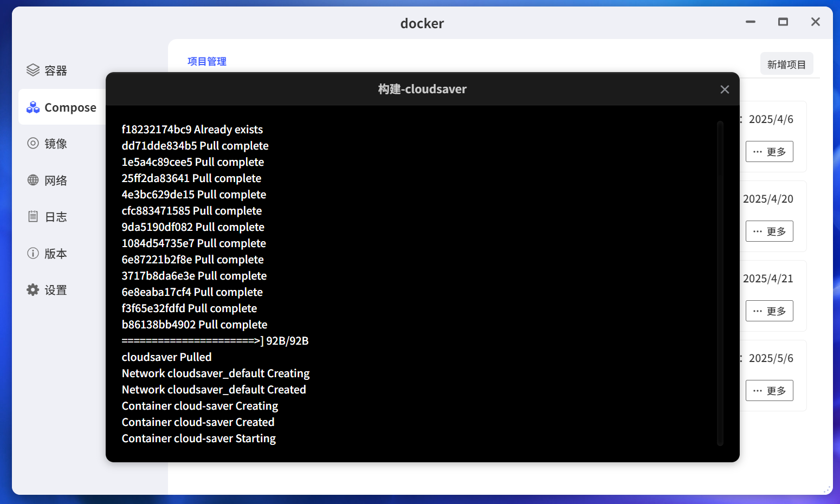The height and width of the screenshot is (504, 840).
Task: Close the docker window
Action: coord(816,22)
